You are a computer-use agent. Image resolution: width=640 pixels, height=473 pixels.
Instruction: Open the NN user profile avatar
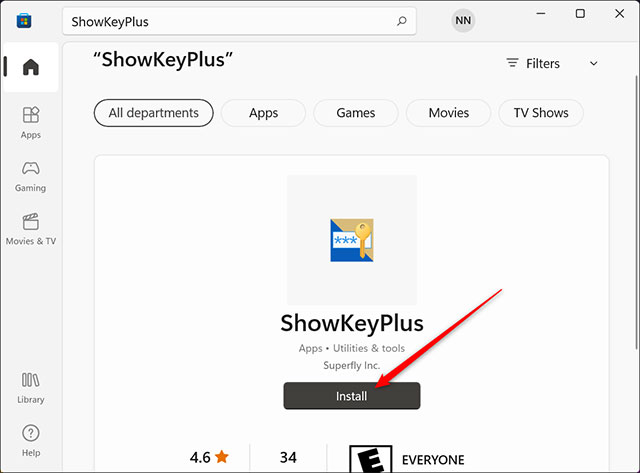point(463,20)
